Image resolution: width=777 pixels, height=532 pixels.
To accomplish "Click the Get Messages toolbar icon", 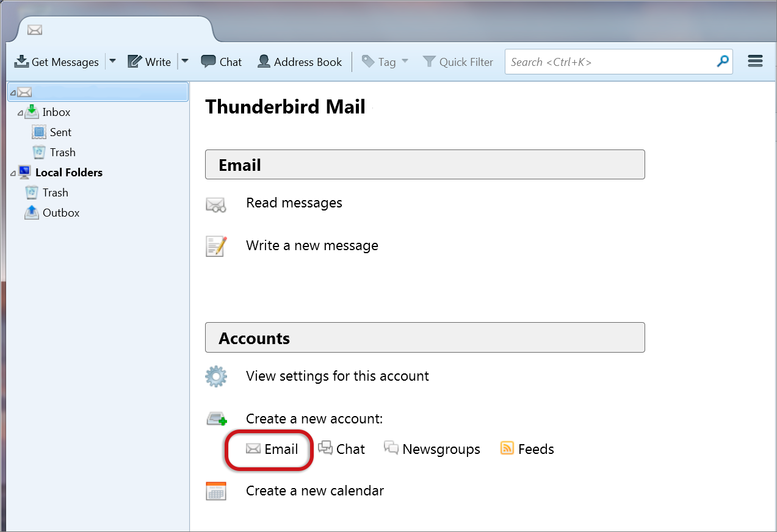I will click(22, 61).
